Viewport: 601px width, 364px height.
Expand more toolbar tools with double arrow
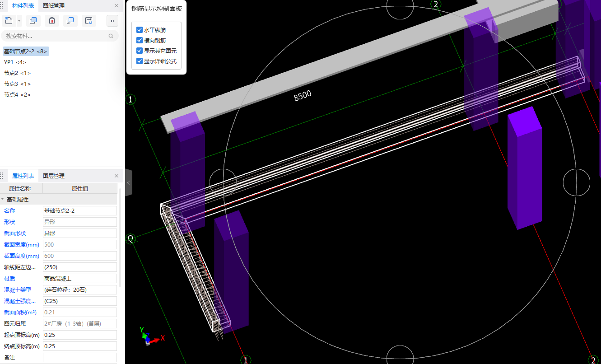point(112,21)
